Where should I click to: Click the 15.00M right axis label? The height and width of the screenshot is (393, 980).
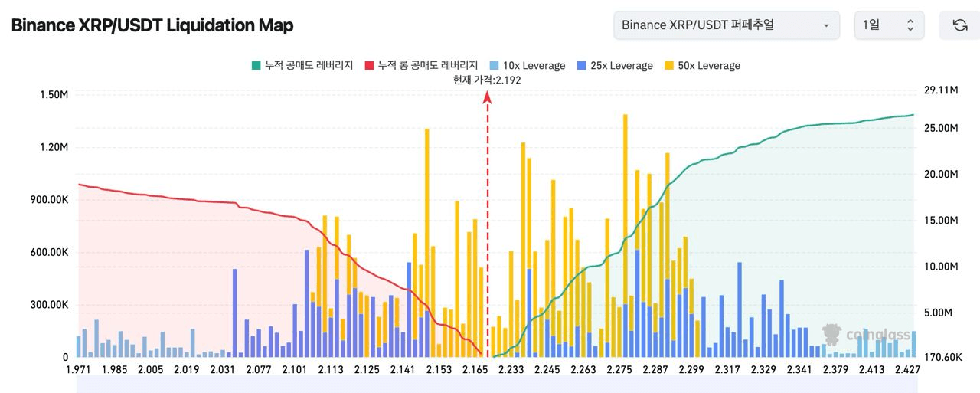(941, 221)
